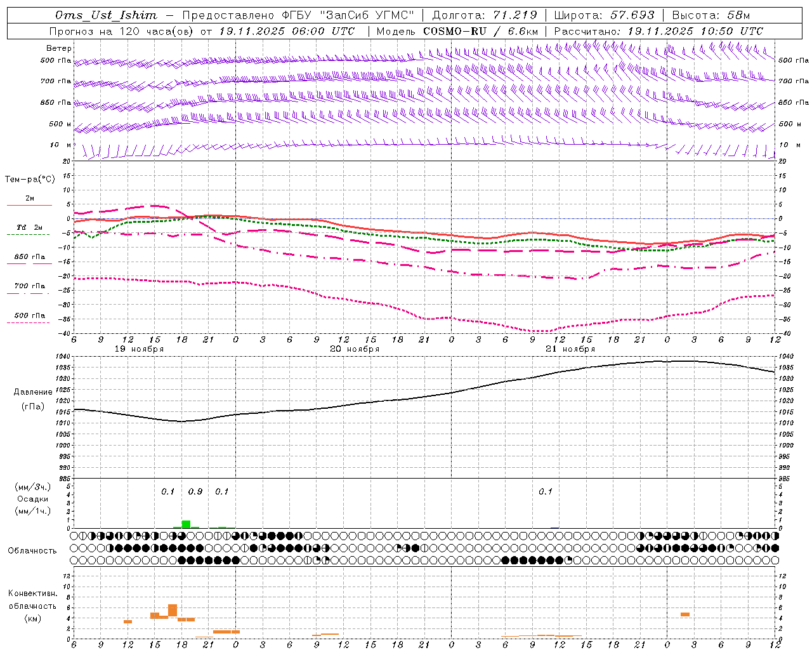Click the Облачность section label
Image resolution: width=812 pixels, height=650 pixels.
coord(32,550)
